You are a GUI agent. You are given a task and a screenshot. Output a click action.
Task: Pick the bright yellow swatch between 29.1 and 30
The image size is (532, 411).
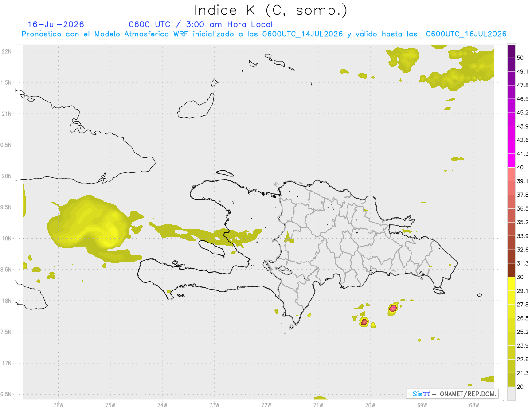[511, 284]
